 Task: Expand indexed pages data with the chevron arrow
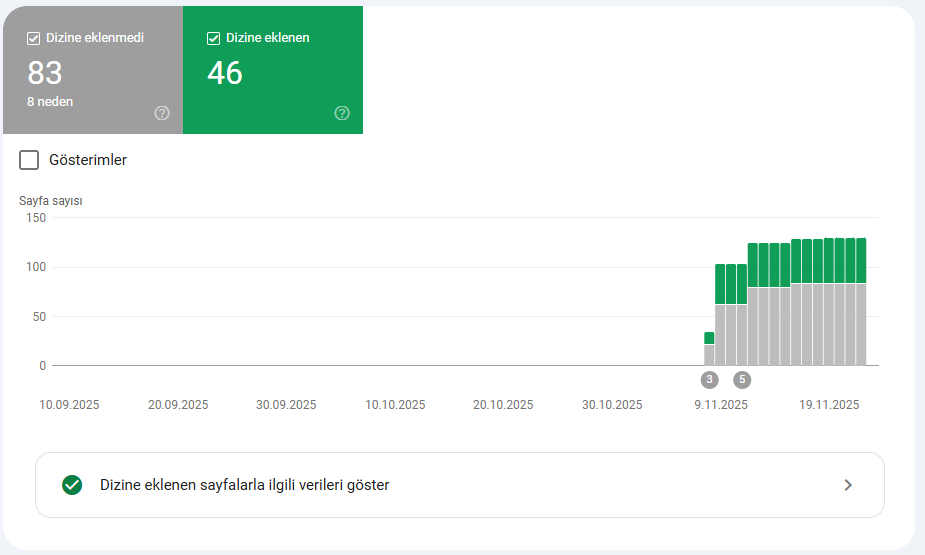[x=848, y=485]
